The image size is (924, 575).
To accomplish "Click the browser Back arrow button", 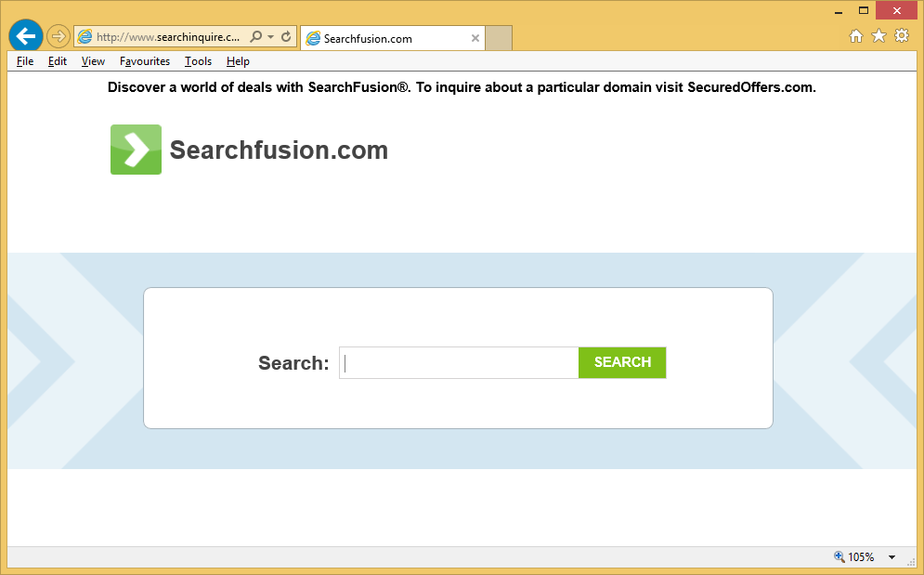I will click(25, 36).
